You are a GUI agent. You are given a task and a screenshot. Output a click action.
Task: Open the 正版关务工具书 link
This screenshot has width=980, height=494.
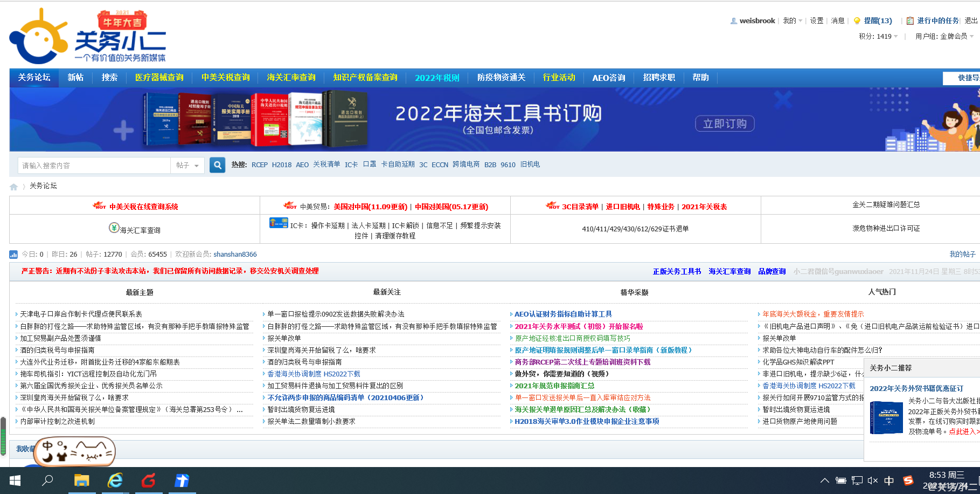coord(677,271)
